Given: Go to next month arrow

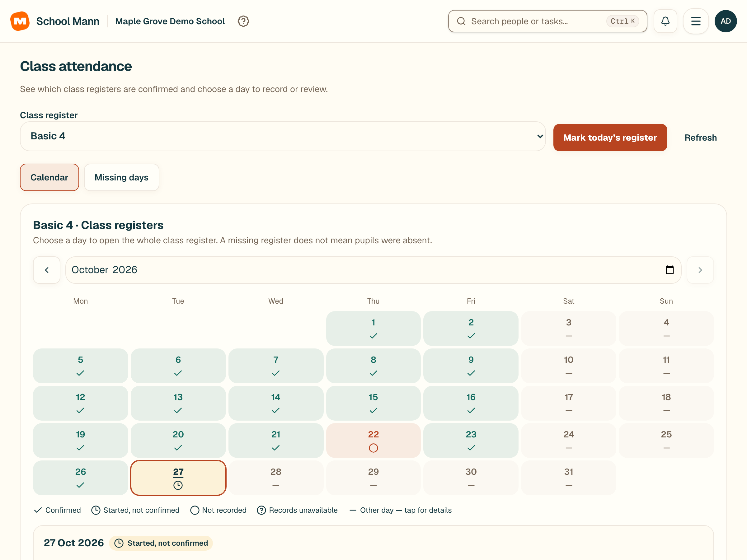Looking at the screenshot, I should 700,270.
